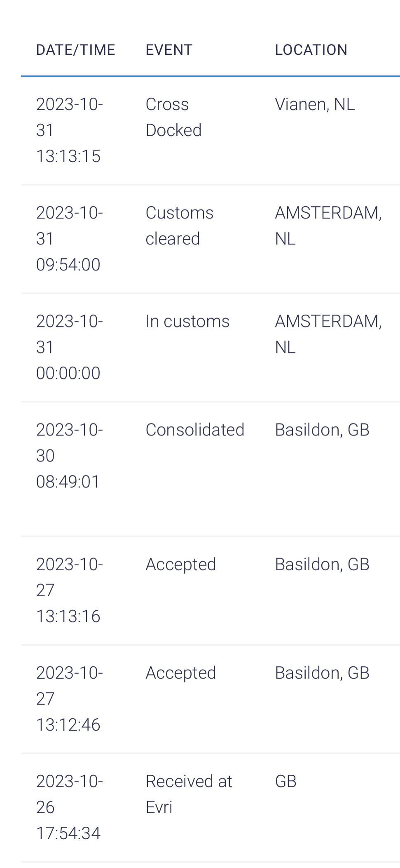Image resolution: width=400 pixels, height=868 pixels.
Task: Click the Vianen, NL location
Action: pyautogui.click(x=315, y=104)
